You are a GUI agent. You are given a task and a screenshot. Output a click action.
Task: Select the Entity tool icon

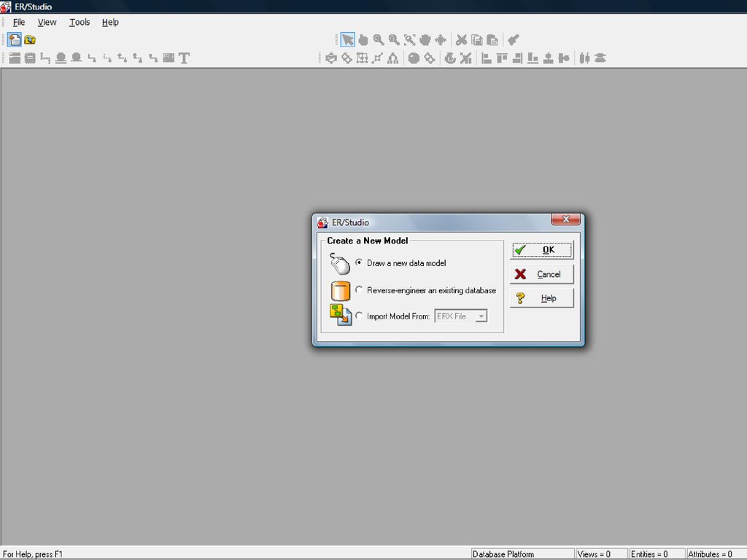click(x=15, y=58)
